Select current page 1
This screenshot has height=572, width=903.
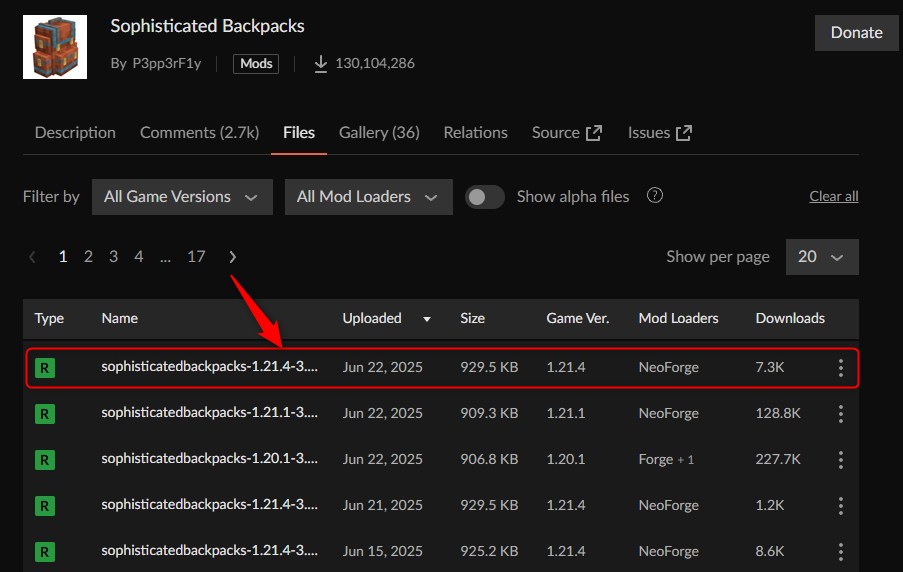click(63, 257)
